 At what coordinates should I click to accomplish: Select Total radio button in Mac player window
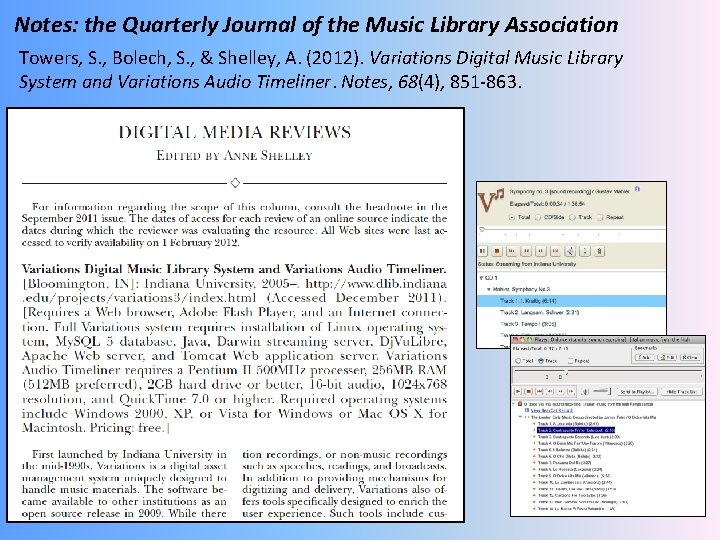pos(518,361)
